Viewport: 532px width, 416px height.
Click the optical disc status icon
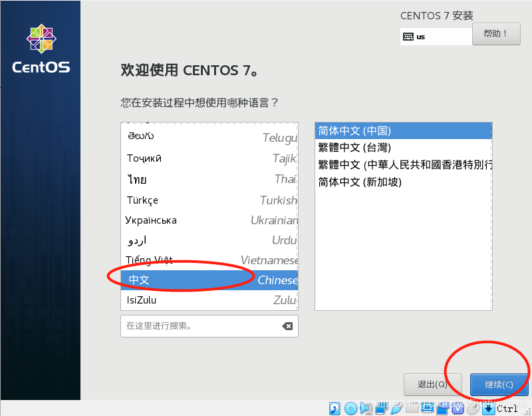pyautogui.click(x=351, y=409)
